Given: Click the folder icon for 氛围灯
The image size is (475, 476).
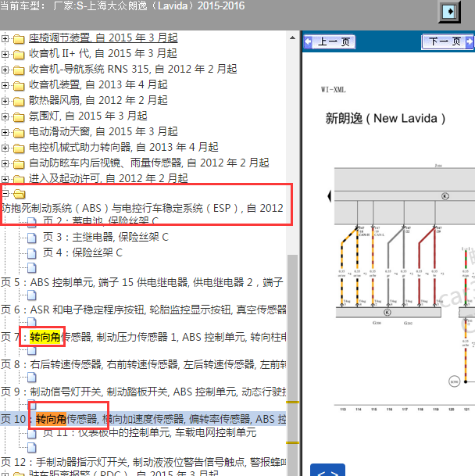Looking at the screenshot, I should coord(19,116).
